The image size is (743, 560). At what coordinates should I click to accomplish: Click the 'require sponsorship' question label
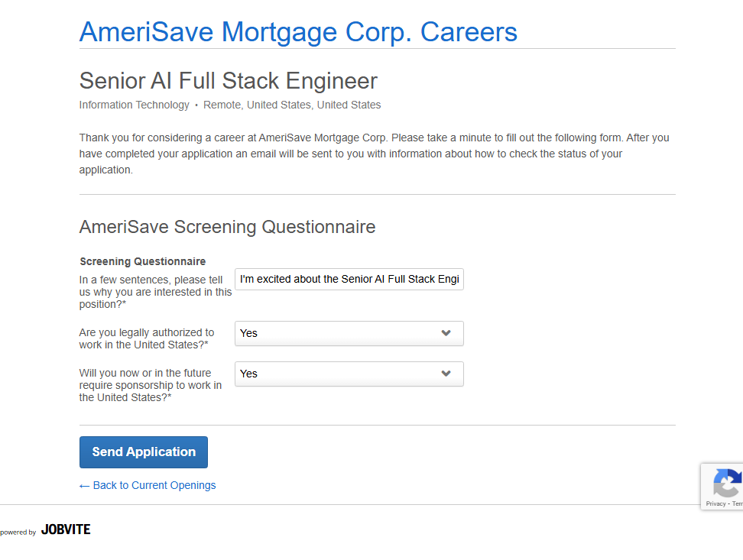point(151,386)
